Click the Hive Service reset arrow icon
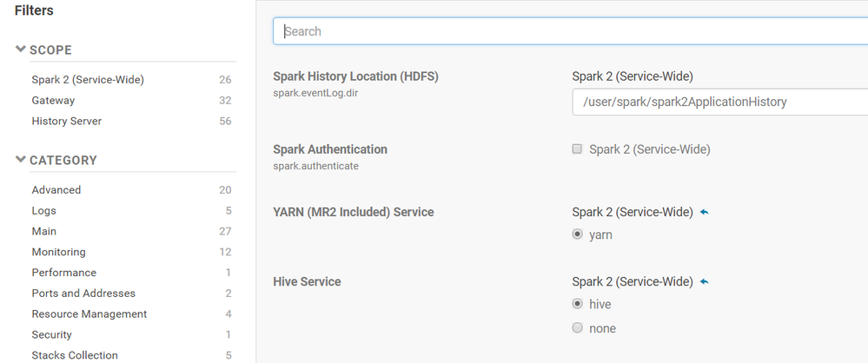Screen dimensions: 868x363 [x=704, y=281]
